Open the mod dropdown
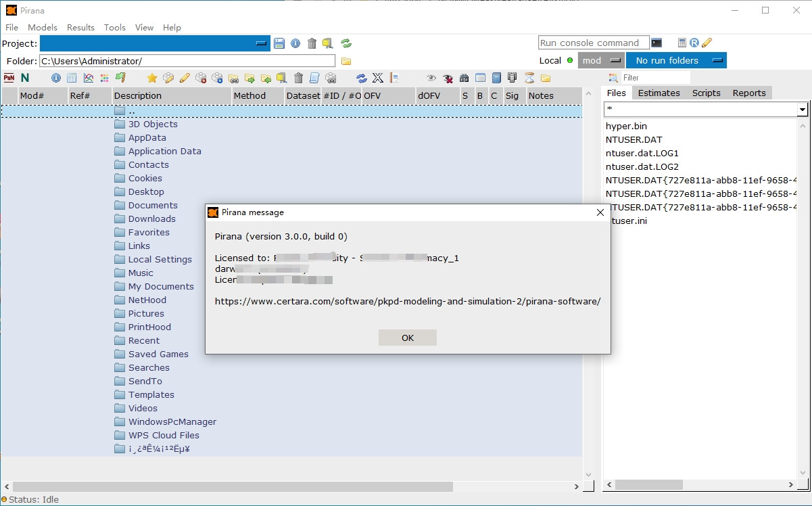Image resolution: width=812 pixels, height=506 pixels. 601,60
